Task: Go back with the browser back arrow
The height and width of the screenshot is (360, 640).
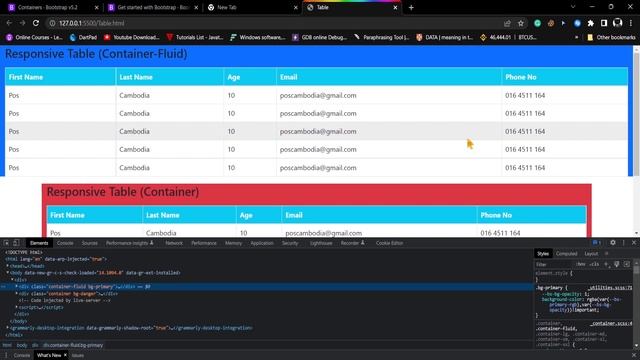Action: 9,23
